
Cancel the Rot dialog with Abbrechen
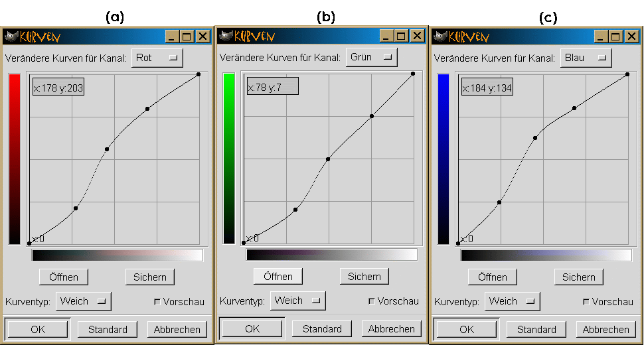tap(177, 329)
